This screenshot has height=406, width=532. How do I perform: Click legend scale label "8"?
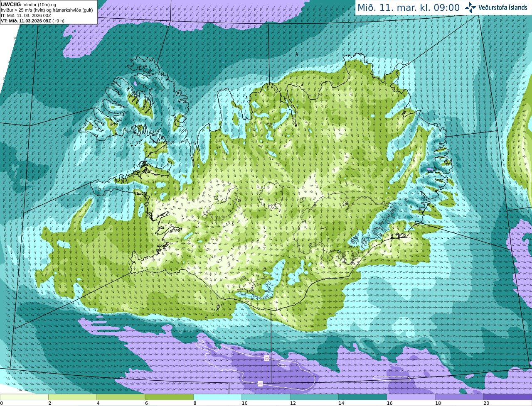195,403
